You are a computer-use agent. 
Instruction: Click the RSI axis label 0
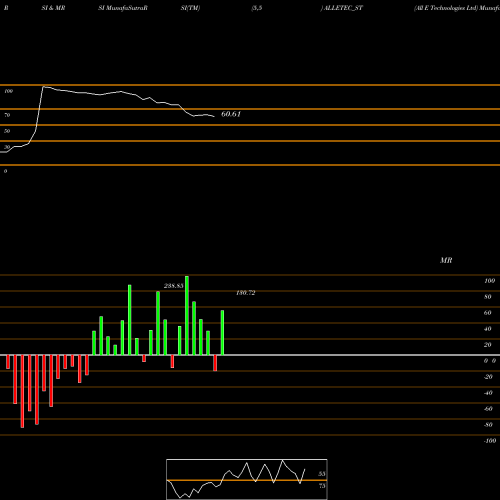[5, 171]
